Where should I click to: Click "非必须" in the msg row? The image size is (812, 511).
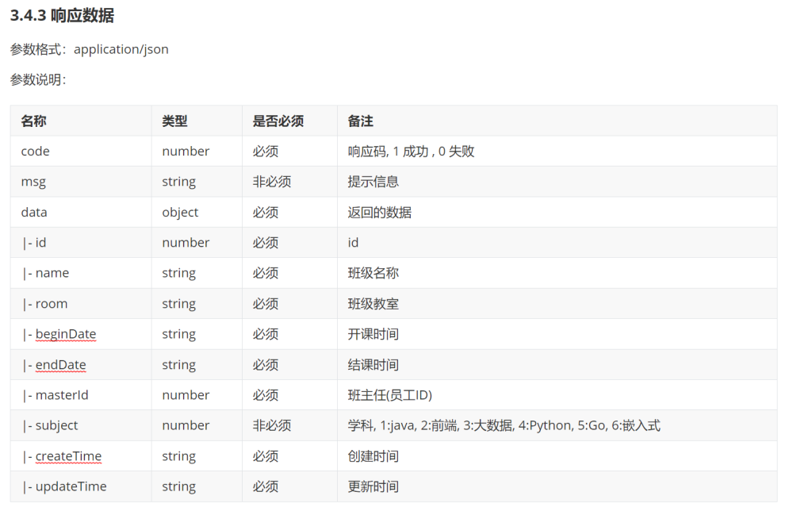pos(271,182)
